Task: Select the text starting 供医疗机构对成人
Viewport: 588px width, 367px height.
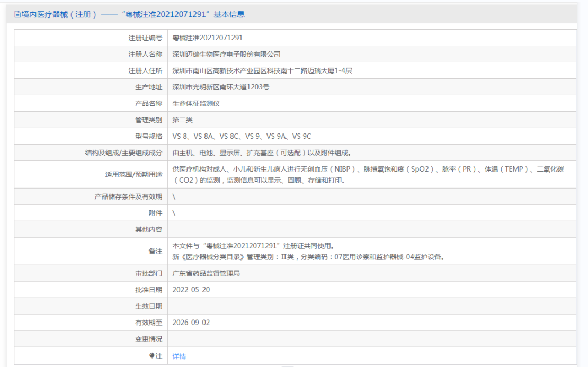Action: coord(368,175)
